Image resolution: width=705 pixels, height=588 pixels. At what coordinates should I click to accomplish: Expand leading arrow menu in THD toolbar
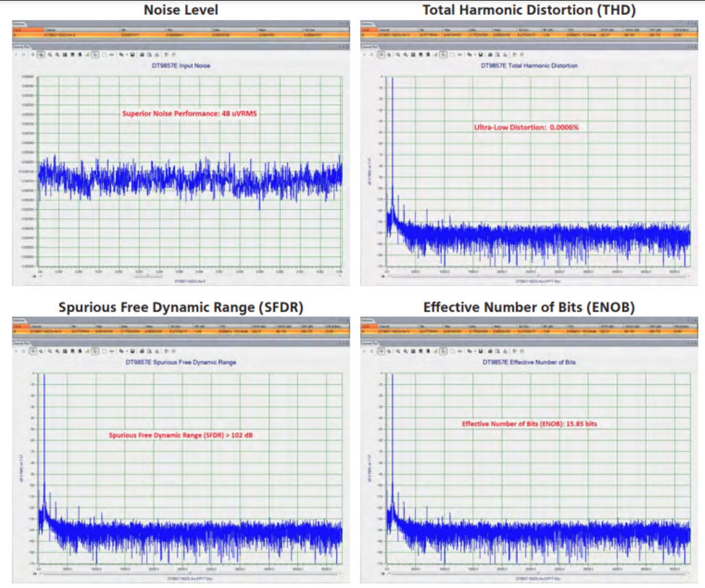(x=364, y=54)
